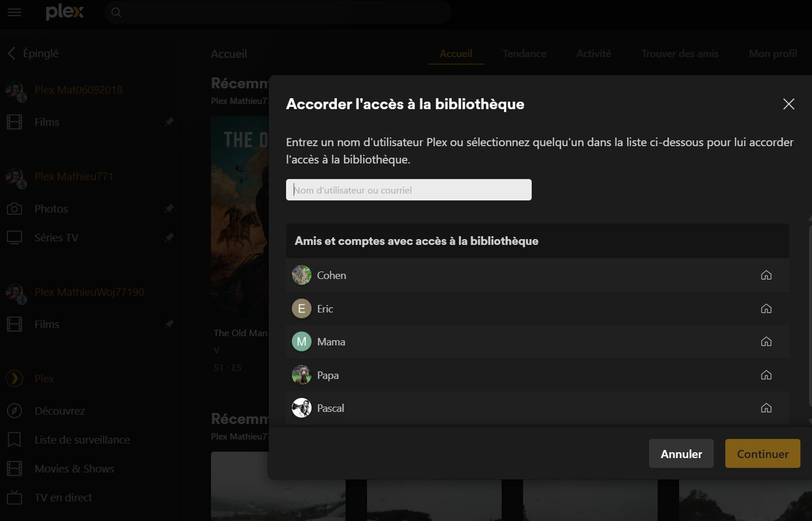Unpin the Séries TV library

169,237
